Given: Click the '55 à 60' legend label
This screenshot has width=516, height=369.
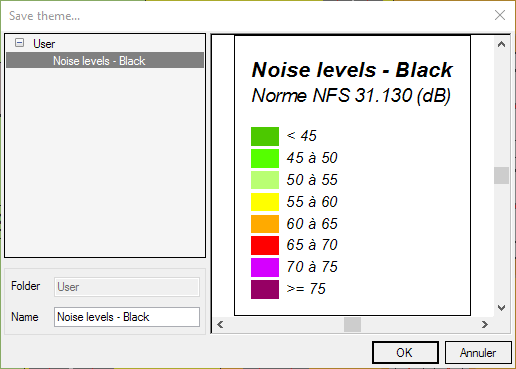Looking at the screenshot, I should (x=312, y=202).
